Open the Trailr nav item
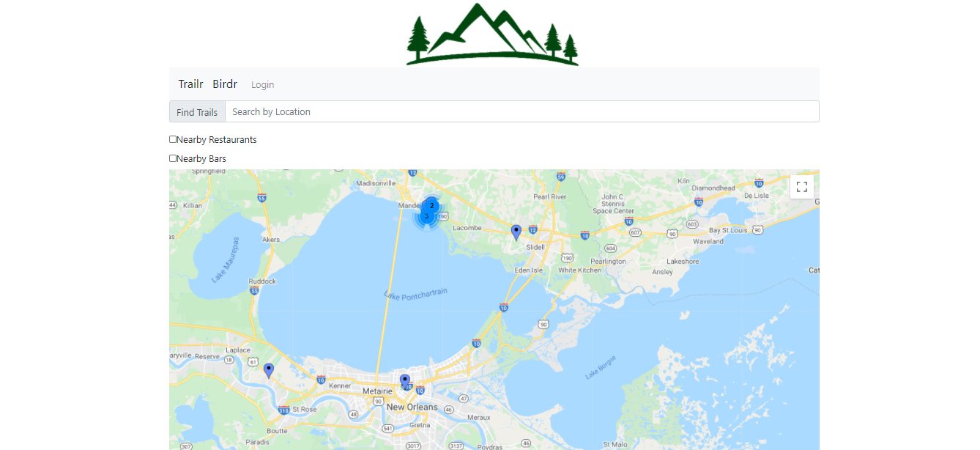 (190, 84)
